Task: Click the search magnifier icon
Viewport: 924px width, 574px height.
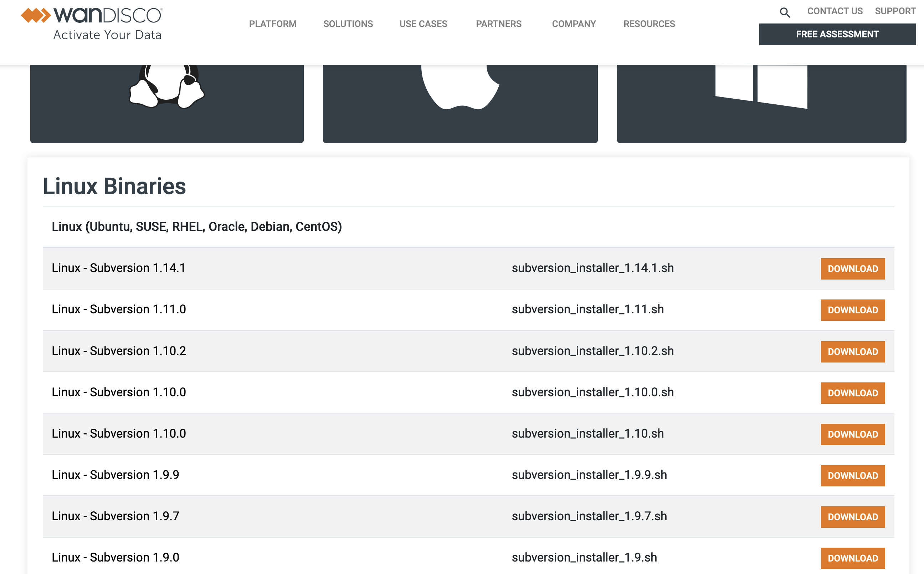Action: point(785,12)
